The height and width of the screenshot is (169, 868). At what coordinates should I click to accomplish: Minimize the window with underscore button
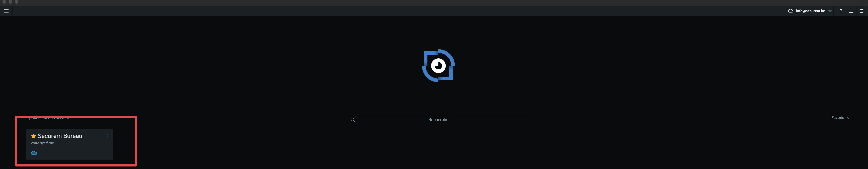pos(851,11)
